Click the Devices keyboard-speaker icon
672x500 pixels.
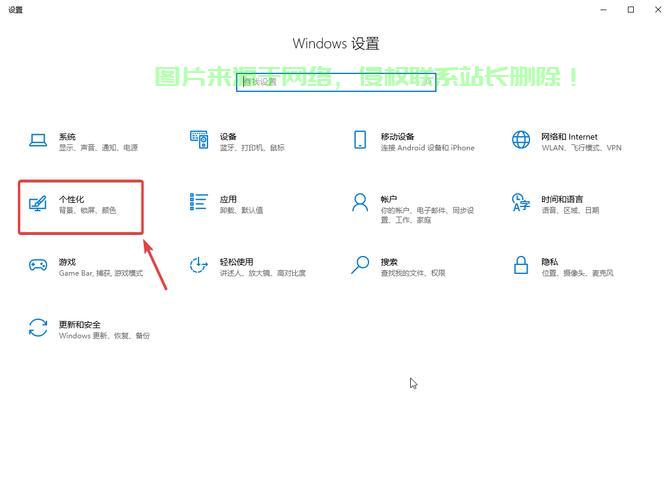[x=199, y=140]
